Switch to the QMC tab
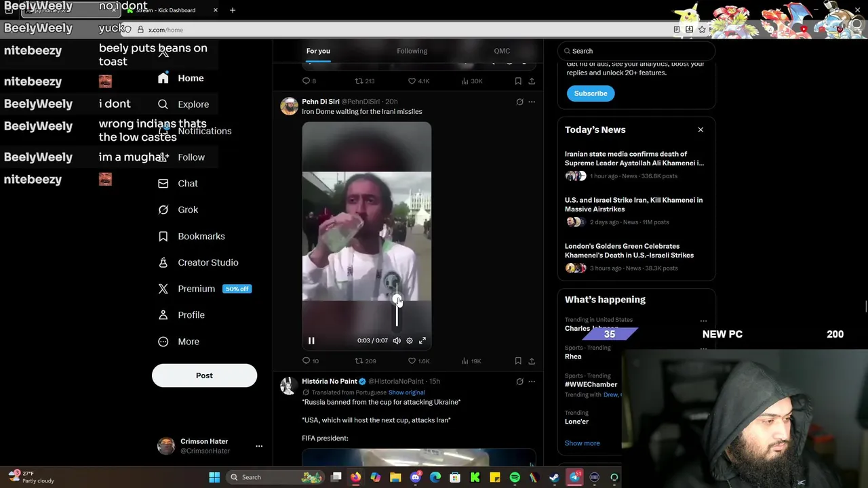Viewport: 868px width, 488px height. click(x=502, y=51)
